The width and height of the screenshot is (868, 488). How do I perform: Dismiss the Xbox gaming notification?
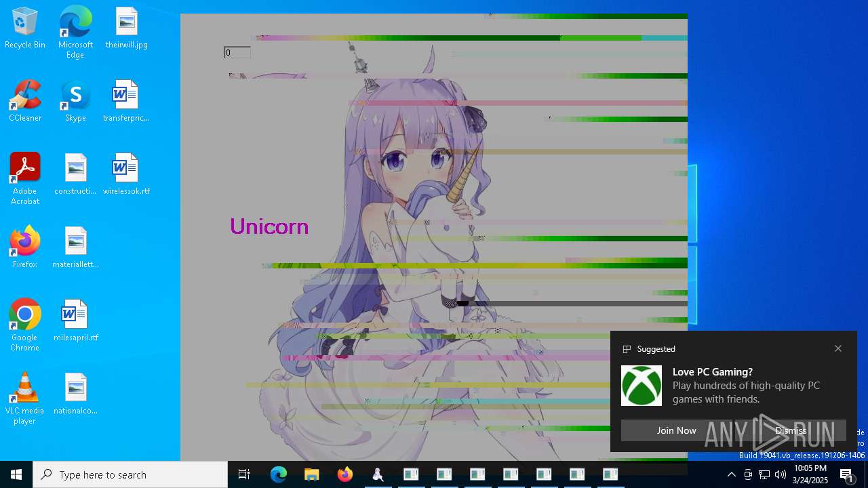(x=791, y=430)
